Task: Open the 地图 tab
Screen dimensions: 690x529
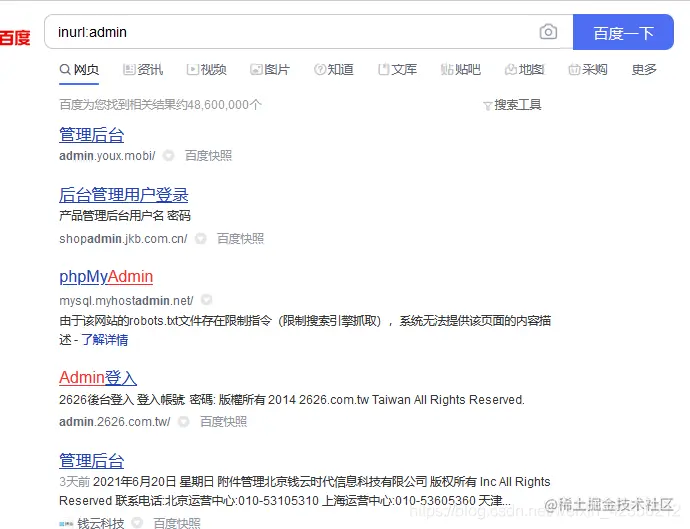Action: coord(525,69)
